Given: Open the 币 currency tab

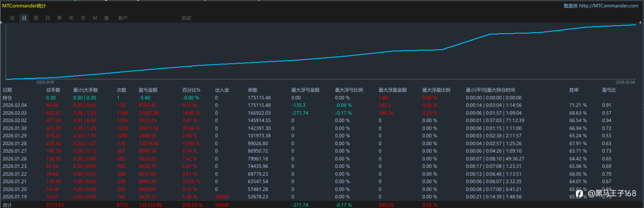Looking at the screenshot, I should tap(83, 18).
